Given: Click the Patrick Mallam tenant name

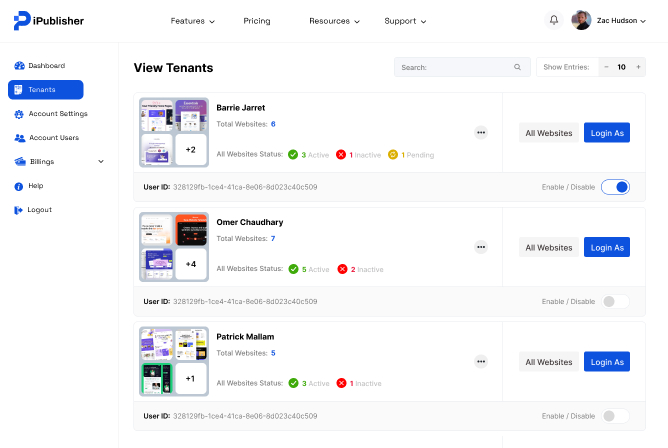Looking at the screenshot, I should (x=245, y=337).
